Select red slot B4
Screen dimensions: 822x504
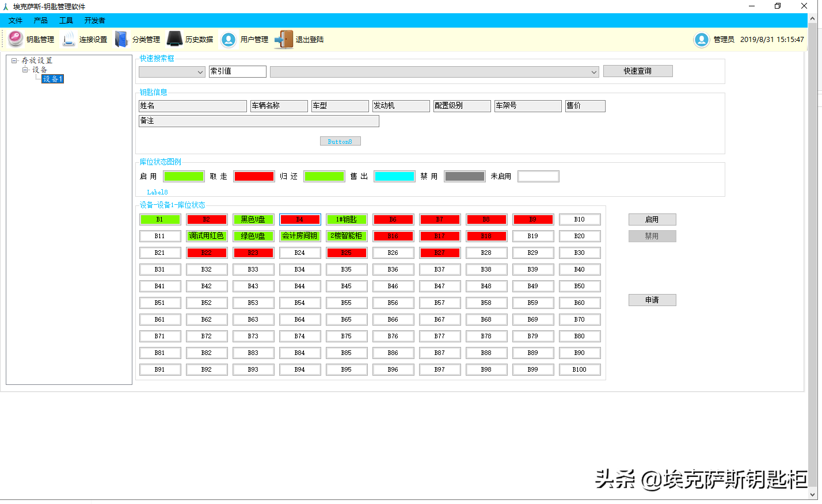300,219
